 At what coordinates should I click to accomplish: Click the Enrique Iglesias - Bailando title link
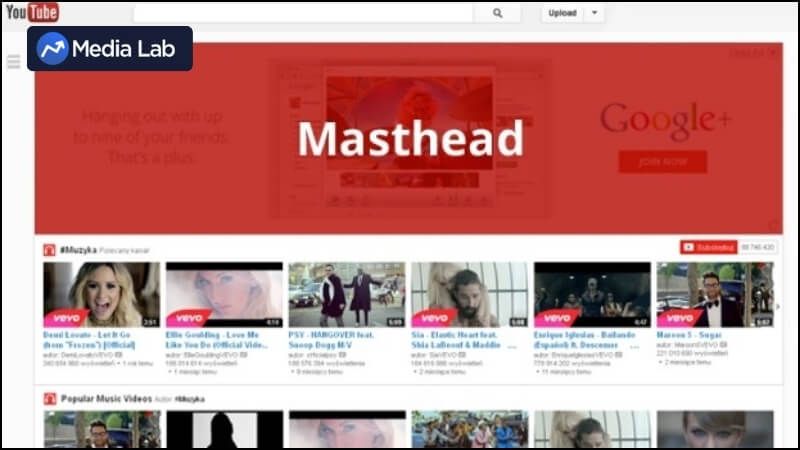click(x=584, y=340)
